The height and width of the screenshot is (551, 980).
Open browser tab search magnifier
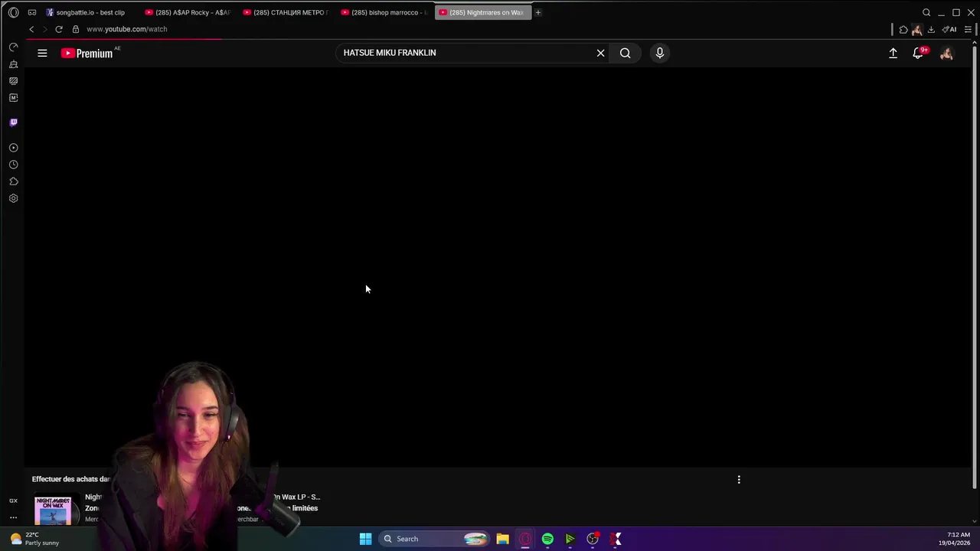pos(926,12)
